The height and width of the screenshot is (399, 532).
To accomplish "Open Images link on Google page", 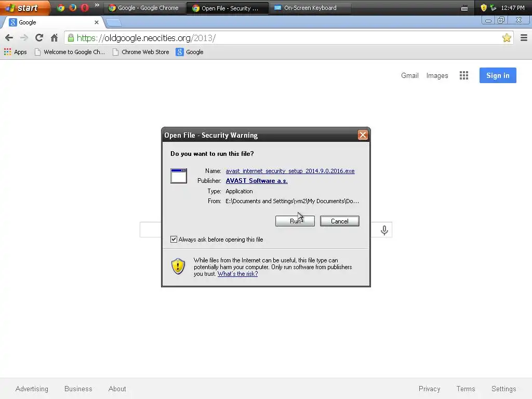I will click(x=437, y=75).
